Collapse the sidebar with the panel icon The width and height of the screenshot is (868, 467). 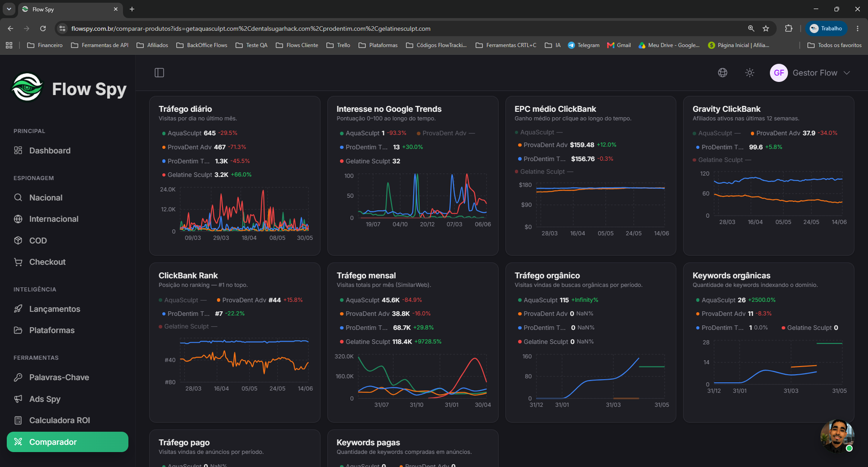pyautogui.click(x=159, y=73)
